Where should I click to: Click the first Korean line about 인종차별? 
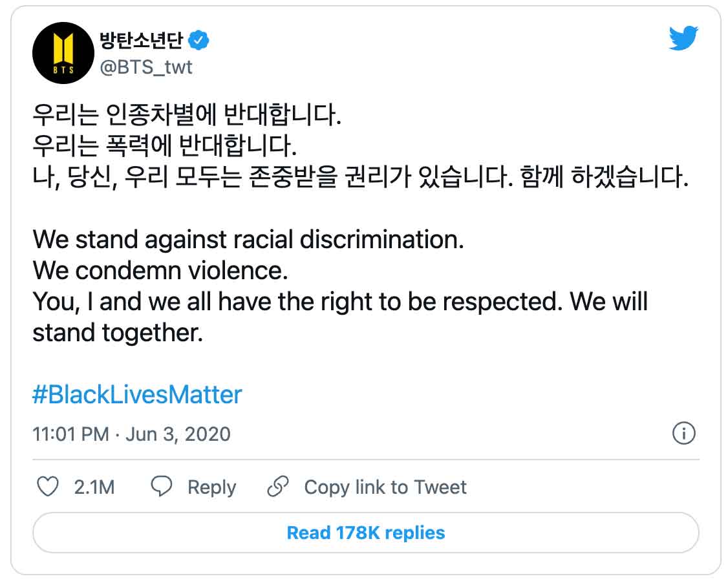click(186, 115)
